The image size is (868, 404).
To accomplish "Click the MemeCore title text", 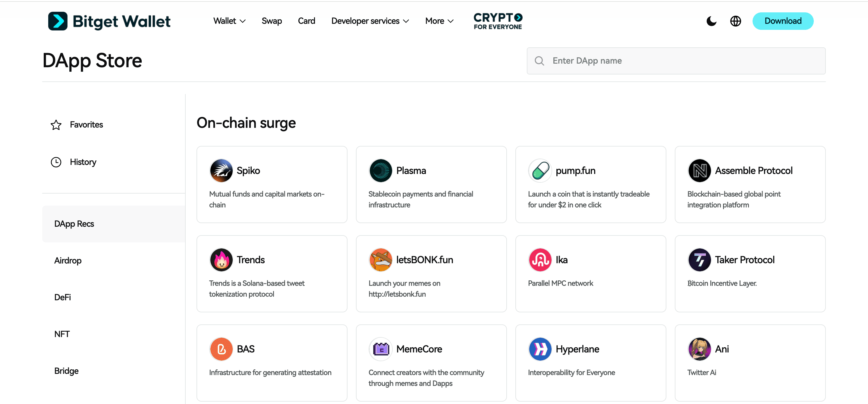I will point(419,349).
